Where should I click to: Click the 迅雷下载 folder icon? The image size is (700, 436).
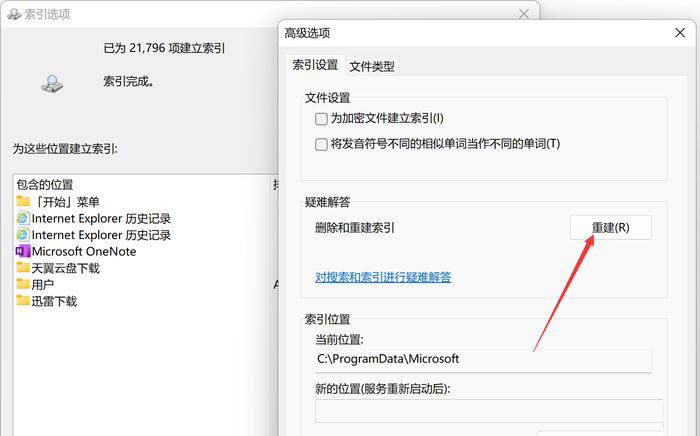tap(23, 300)
